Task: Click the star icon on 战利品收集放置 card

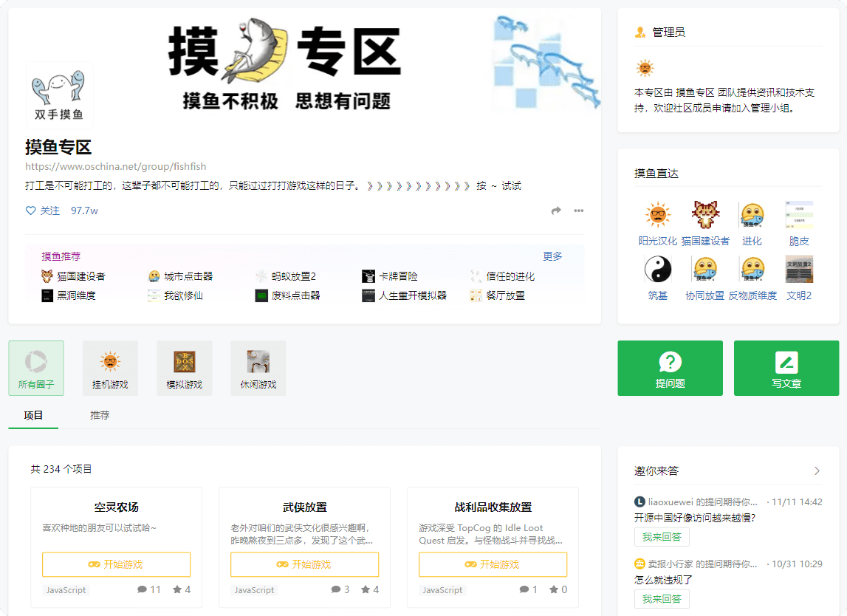Action: pyautogui.click(x=554, y=589)
